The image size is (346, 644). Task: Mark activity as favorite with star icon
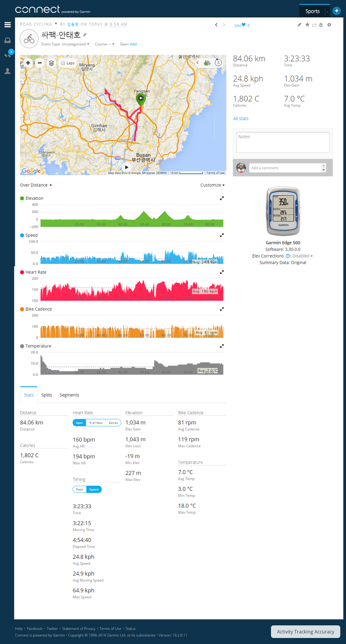(x=307, y=24)
